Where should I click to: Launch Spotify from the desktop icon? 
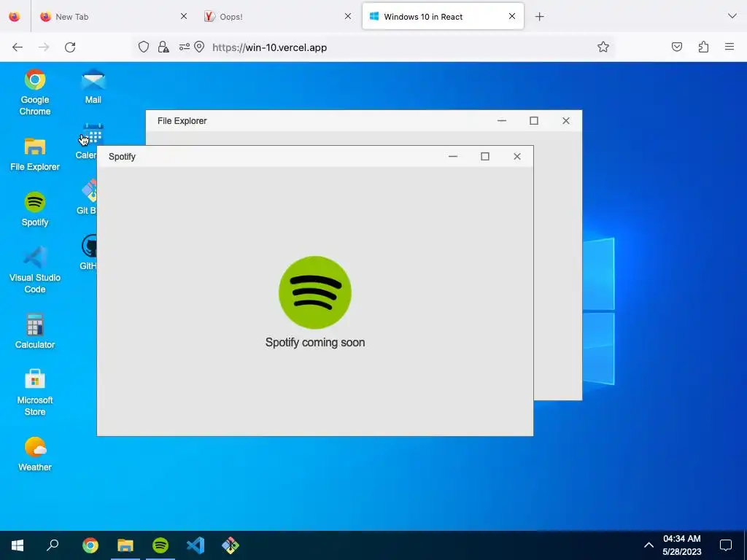35,209
